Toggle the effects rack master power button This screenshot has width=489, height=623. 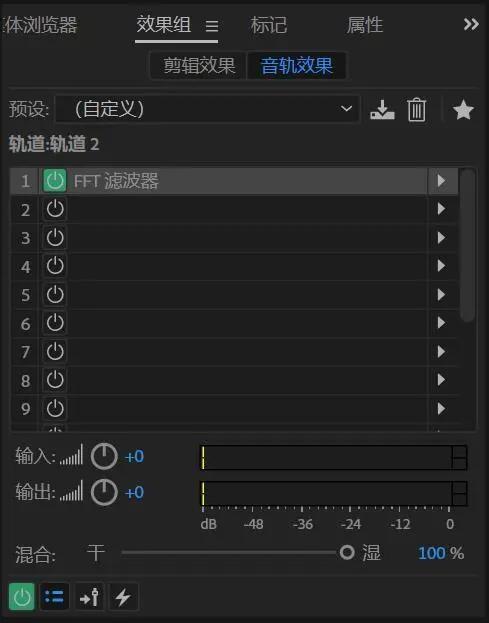click(22, 596)
